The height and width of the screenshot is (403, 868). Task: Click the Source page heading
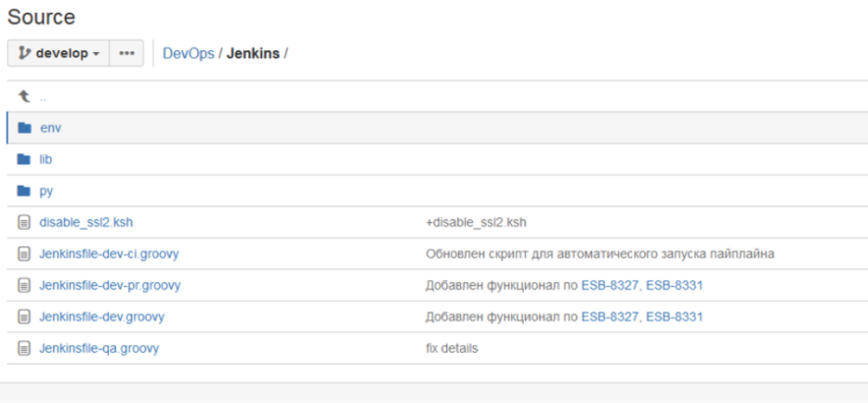(x=41, y=17)
